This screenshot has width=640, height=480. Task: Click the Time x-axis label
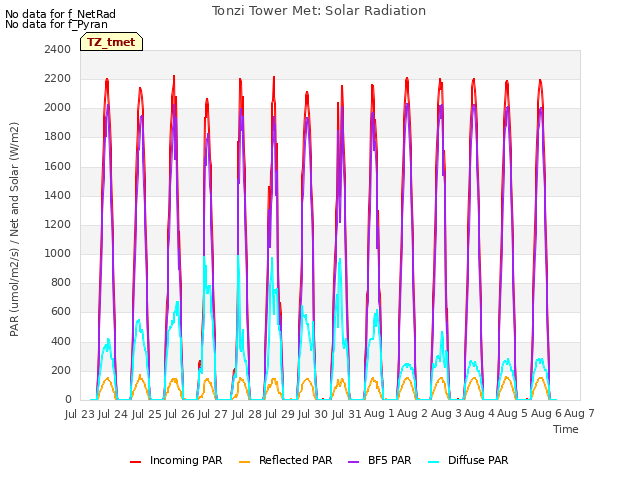click(566, 429)
